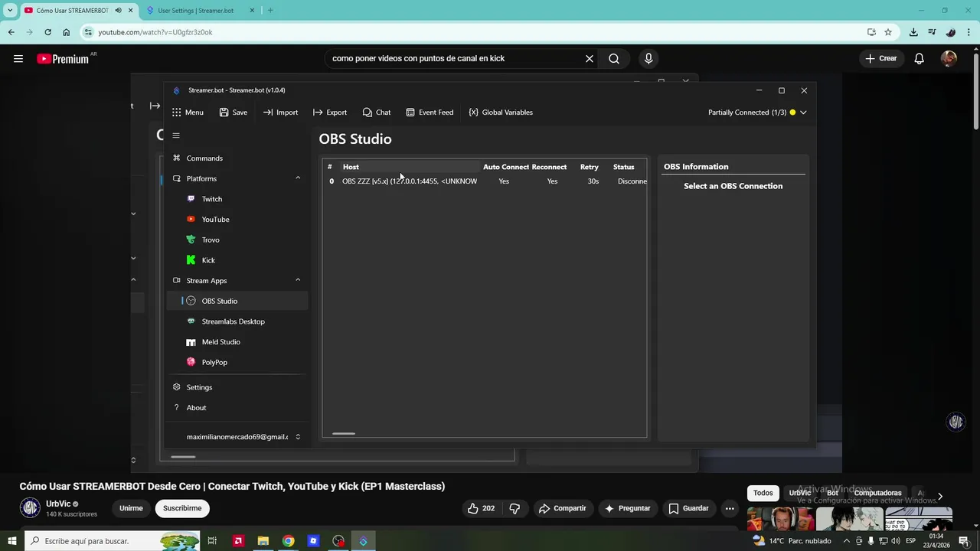The width and height of the screenshot is (980, 551).
Task: Select the Todos filter chip
Action: click(763, 493)
